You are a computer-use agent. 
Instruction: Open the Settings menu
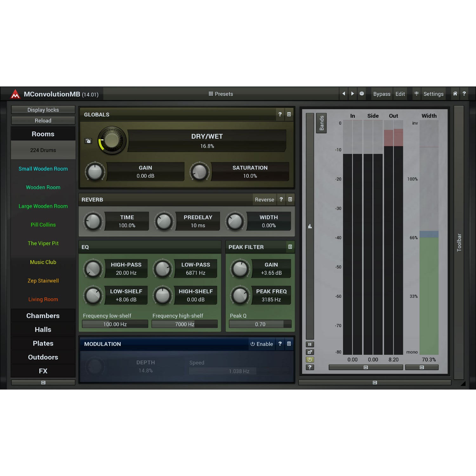pos(433,94)
